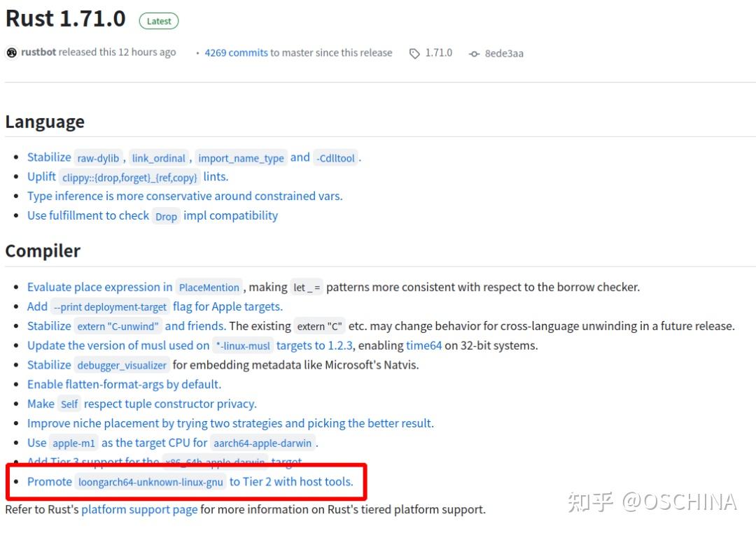Open the Stabilize debugger_visualizer link
The image size is (756, 533).
pyautogui.click(x=99, y=365)
